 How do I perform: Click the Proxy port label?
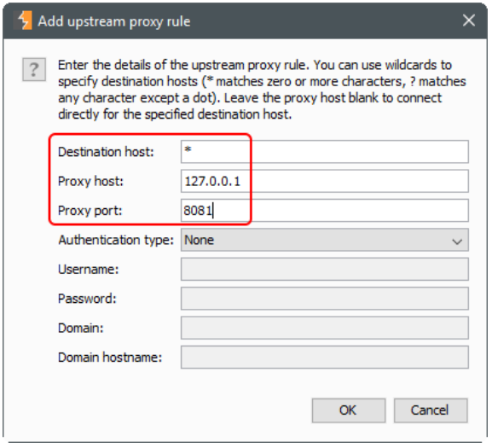tap(90, 211)
